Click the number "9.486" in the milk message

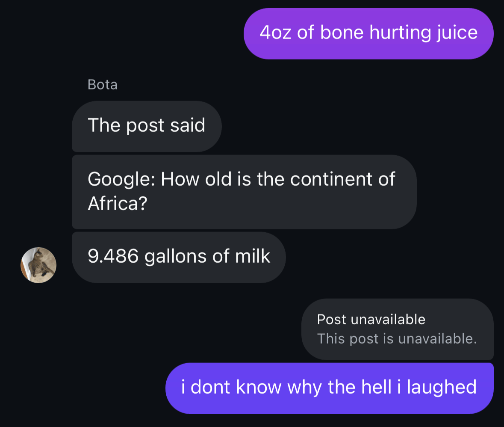click(113, 257)
